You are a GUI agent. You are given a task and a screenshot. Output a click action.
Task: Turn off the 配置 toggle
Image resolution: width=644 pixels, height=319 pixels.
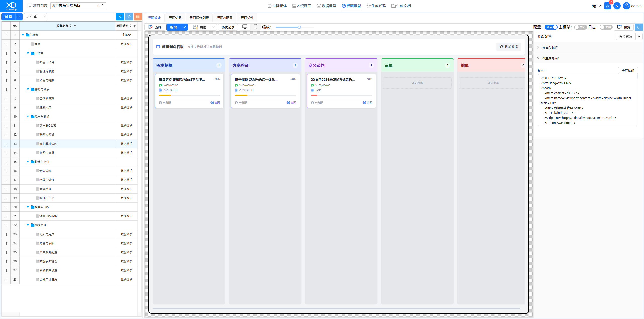551,27
